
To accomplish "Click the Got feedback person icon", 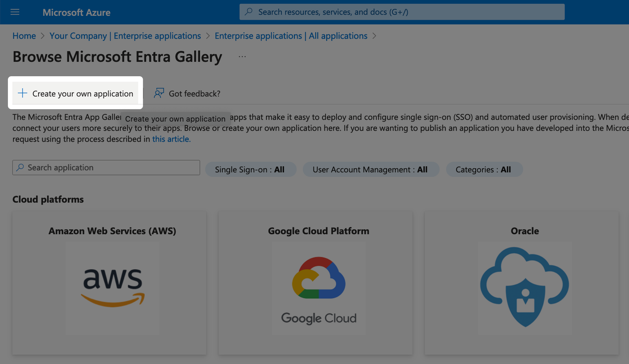I will pos(159,93).
